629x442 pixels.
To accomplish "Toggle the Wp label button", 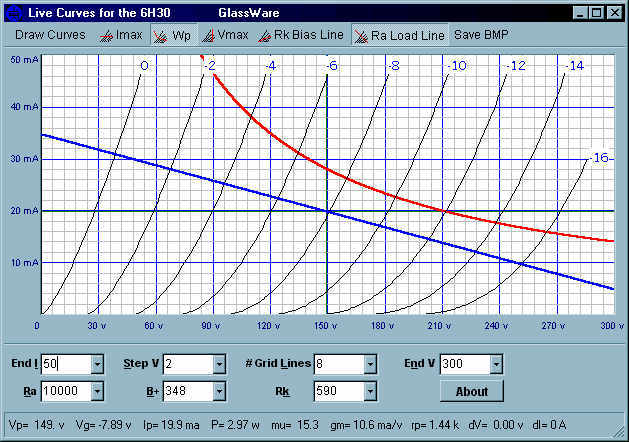I will coord(181,36).
